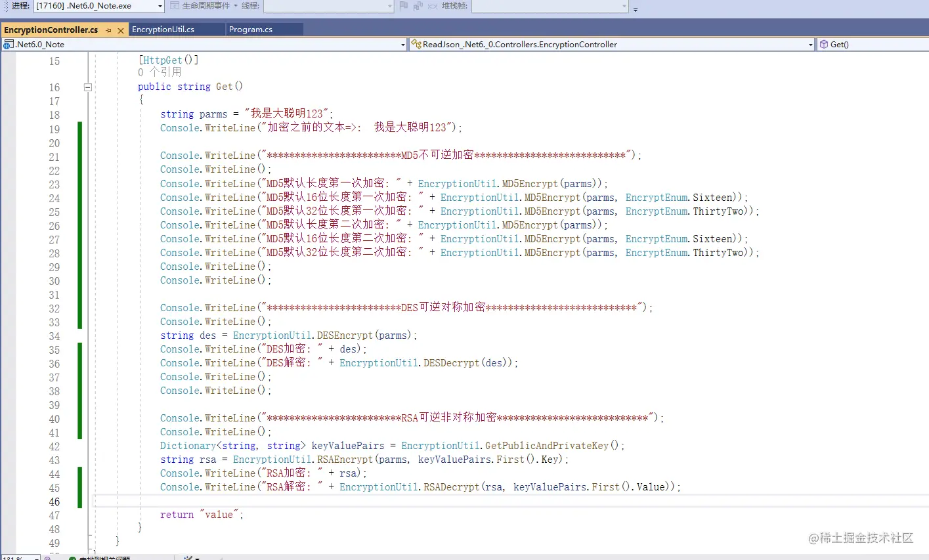
Task: Click "MD5默认长度第二次加密" on line 26
Action: pyautogui.click(x=326, y=225)
